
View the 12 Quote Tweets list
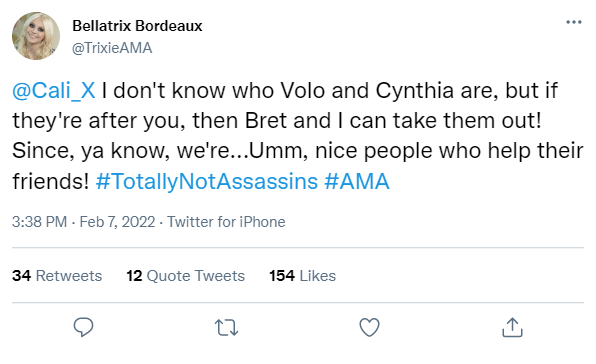tap(185, 275)
